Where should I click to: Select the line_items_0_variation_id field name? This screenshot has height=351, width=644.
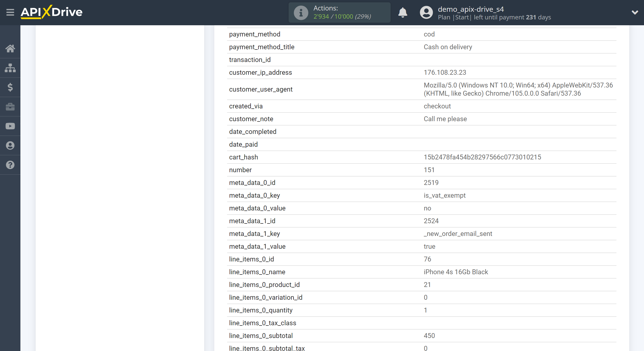(x=266, y=297)
